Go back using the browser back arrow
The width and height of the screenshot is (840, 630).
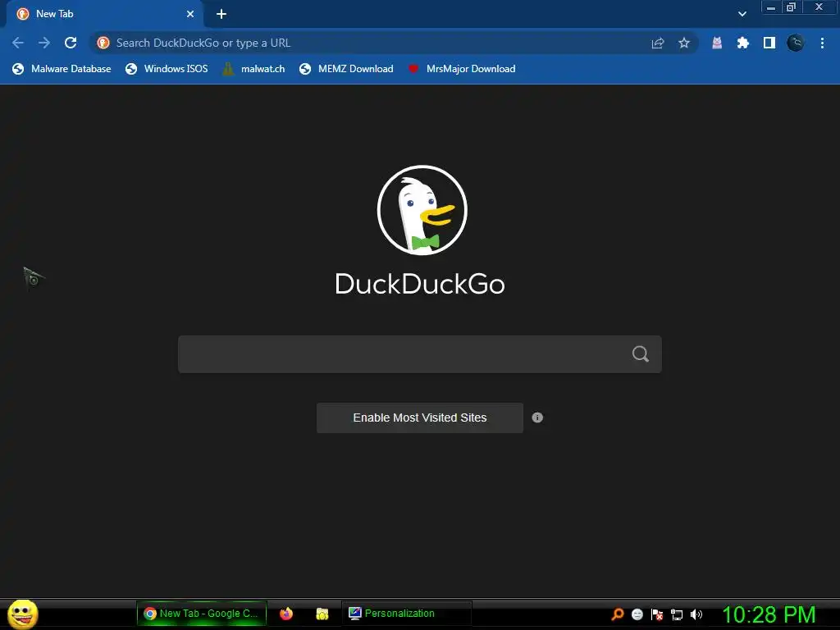18,43
